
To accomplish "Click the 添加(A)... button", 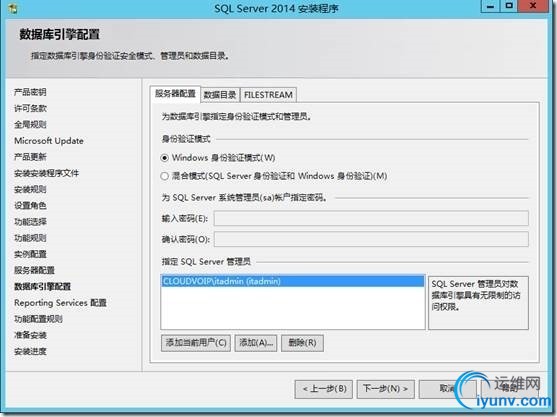I will click(x=256, y=343).
